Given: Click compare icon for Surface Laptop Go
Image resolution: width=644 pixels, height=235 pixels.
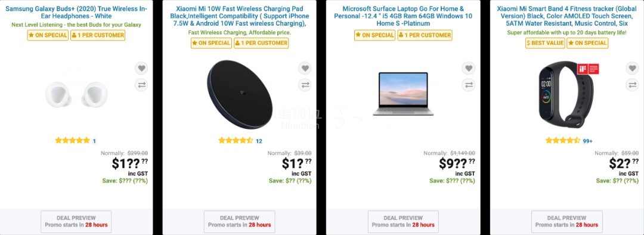Looking at the screenshot, I should pyautogui.click(x=468, y=85).
